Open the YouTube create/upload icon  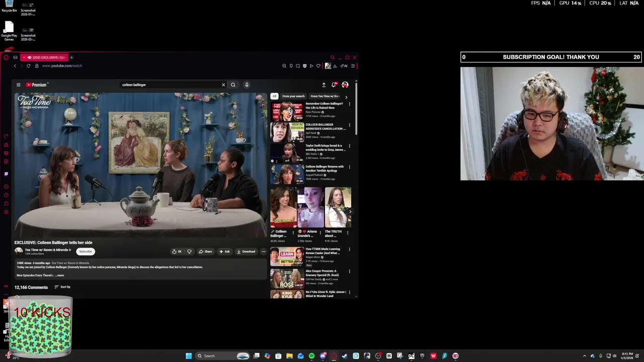coord(324,85)
